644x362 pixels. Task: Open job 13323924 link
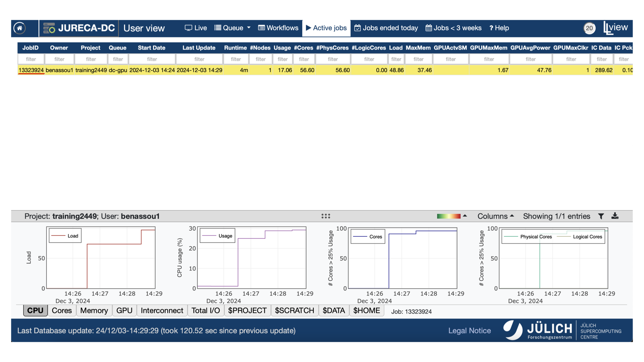tap(31, 70)
